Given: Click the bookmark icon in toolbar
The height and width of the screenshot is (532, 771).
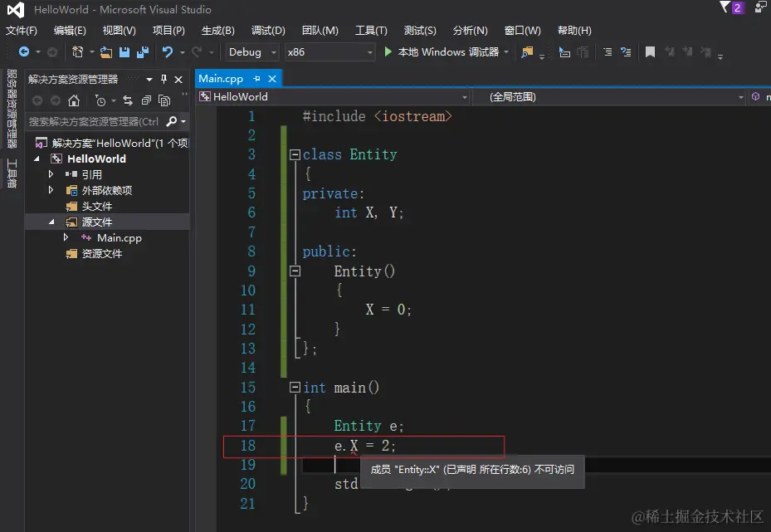Looking at the screenshot, I should [650, 52].
